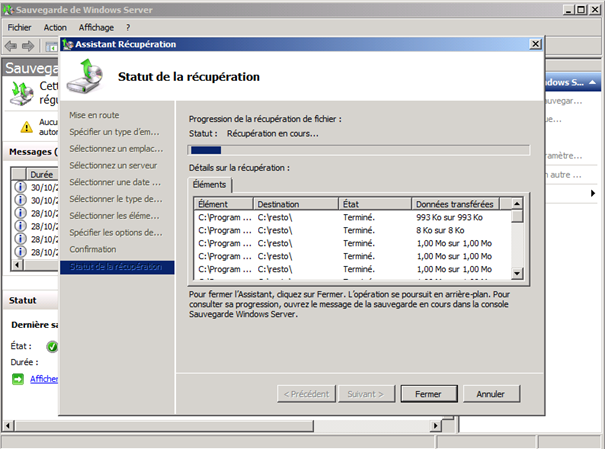This screenshot has height=449, width=605.
Task: Click the forward arrow toolbar icon
Action: (x=28, y=46)
